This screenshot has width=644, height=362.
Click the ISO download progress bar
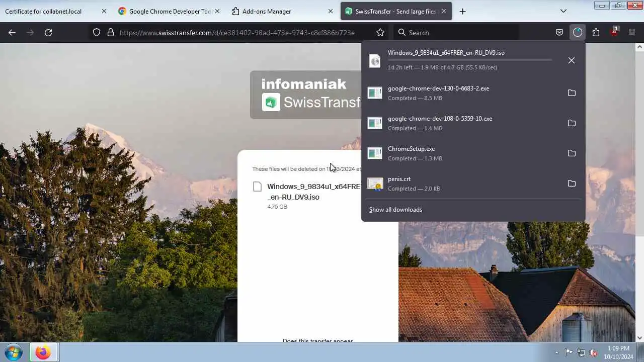click(x=470, y=60)
